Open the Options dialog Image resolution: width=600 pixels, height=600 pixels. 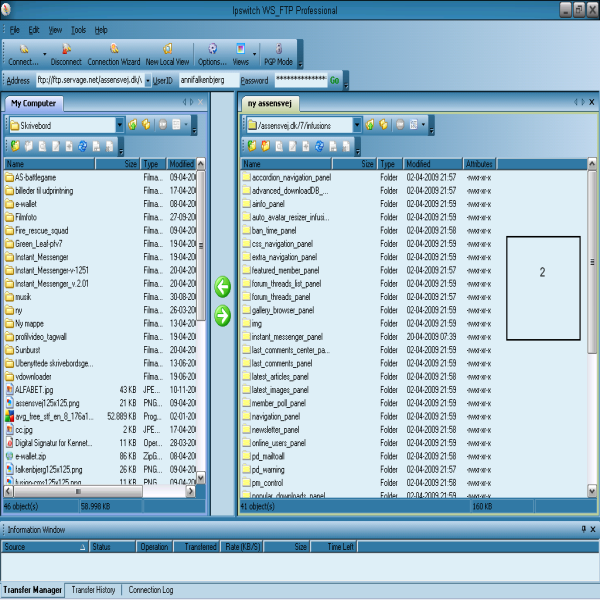tap(212, 54)
